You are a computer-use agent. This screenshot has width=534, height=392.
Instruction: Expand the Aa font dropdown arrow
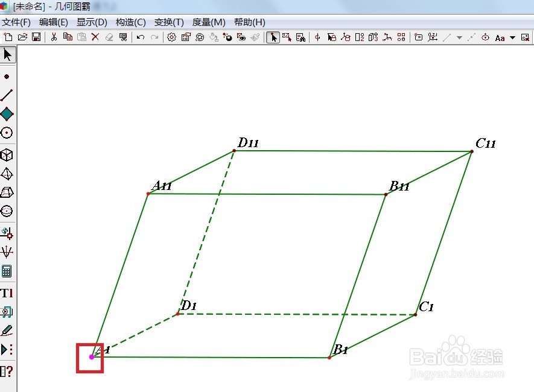pyautogui.click(x=512, y=37)
